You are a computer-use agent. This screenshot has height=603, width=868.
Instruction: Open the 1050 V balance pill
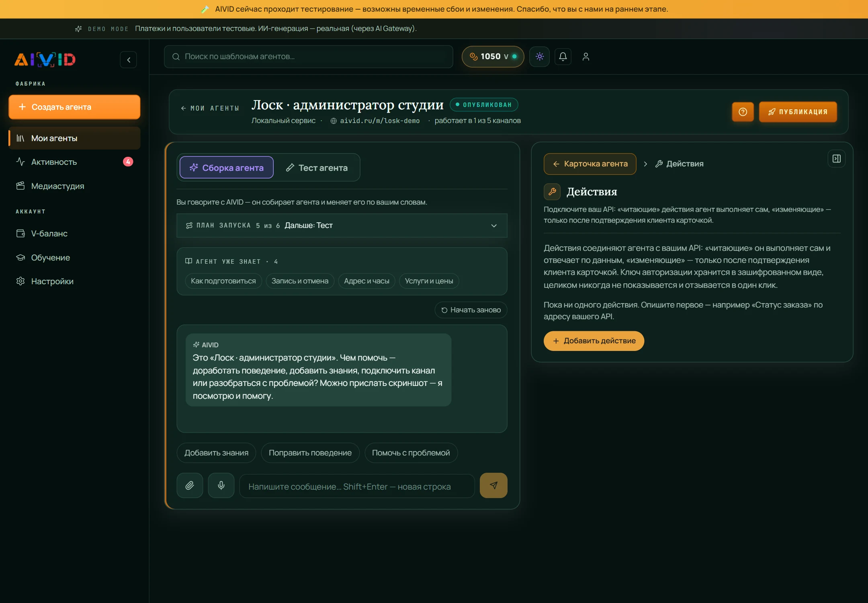493,57
